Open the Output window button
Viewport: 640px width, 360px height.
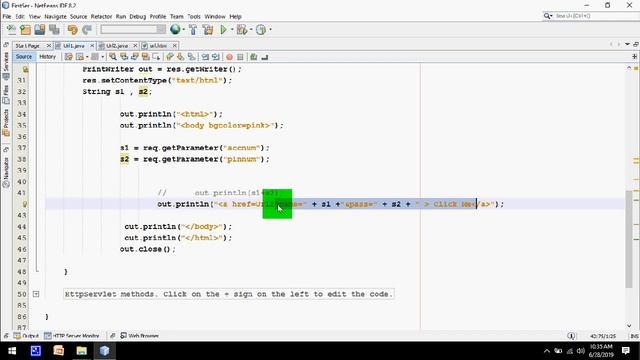26,336
